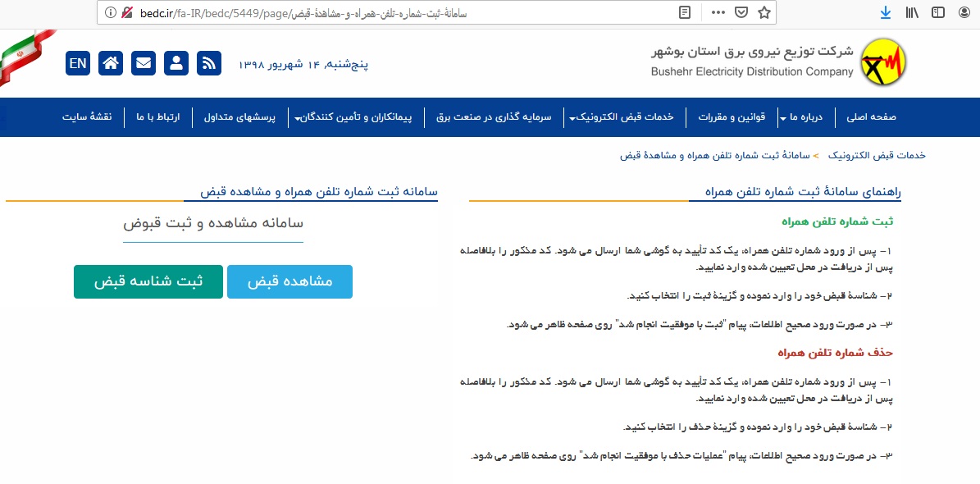The image size is (980, 484).
Task: Click the Bushehr Electricity company logo
Action: pyautogui.click(x=882, y=62)
